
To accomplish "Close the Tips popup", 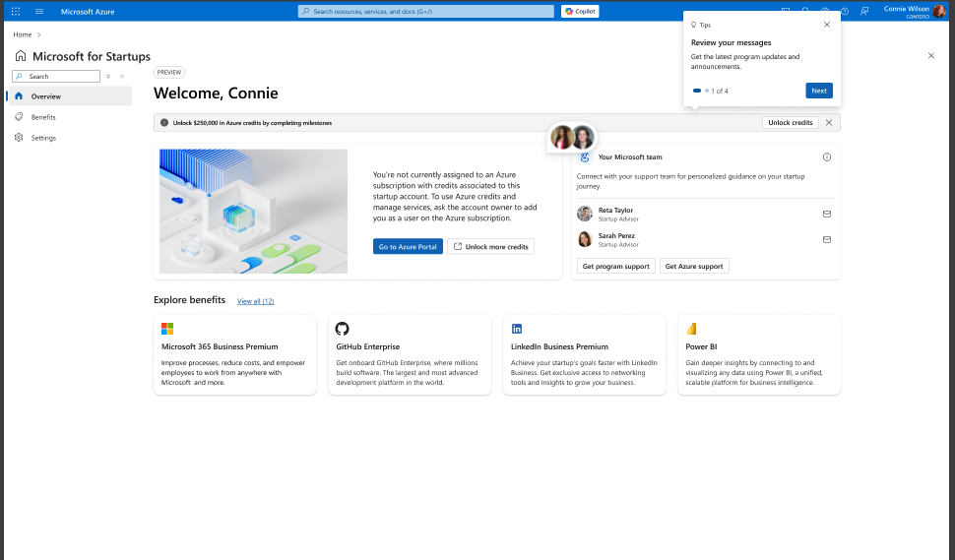I will (826, 25).
